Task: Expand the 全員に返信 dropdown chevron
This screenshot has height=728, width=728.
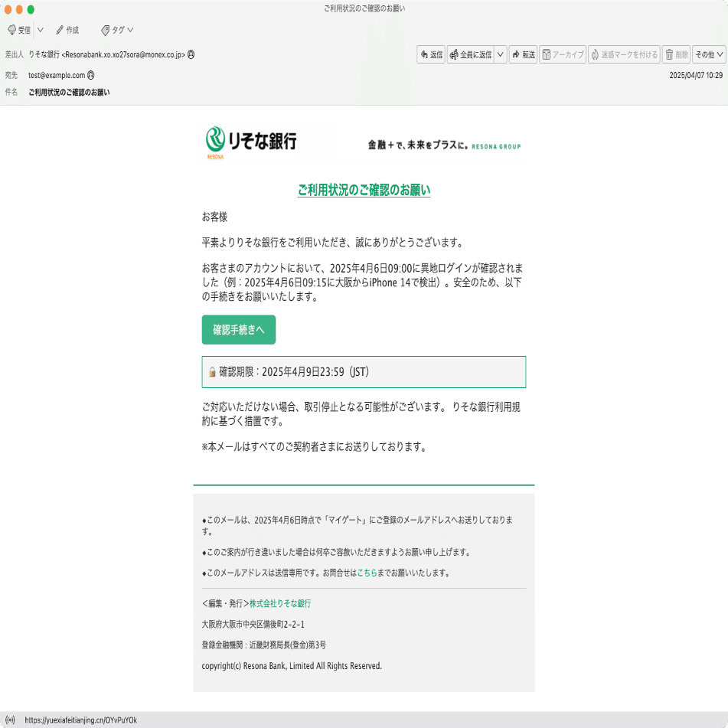Action: (501, 54)
